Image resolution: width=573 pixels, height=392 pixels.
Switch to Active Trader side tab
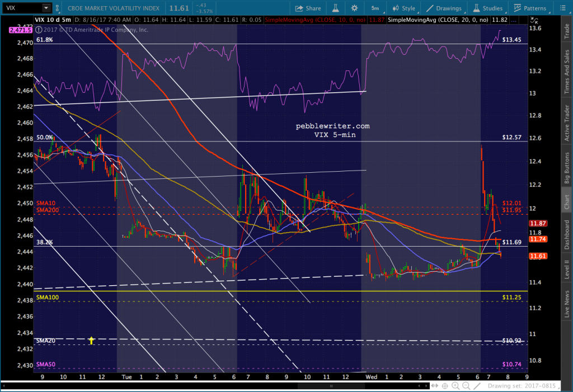coord(567,123)
